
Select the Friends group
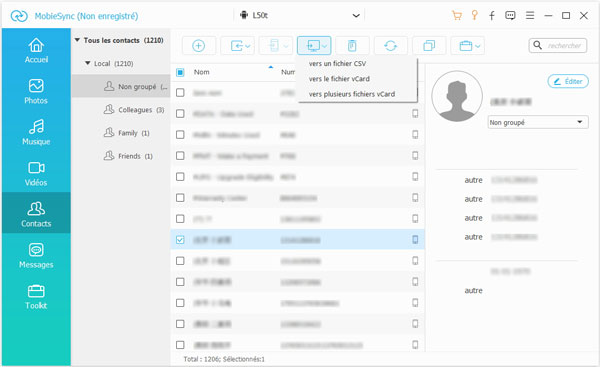(121, 156)
